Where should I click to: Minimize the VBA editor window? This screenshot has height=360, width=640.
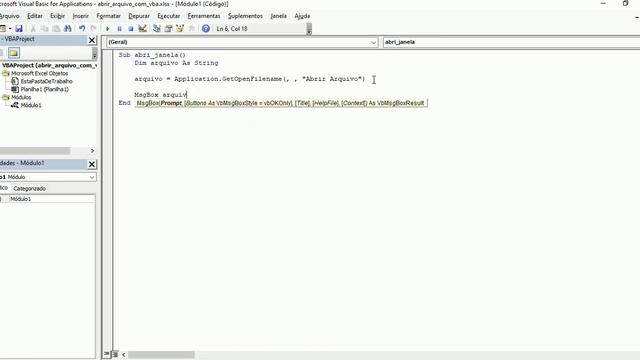[603, 3]
